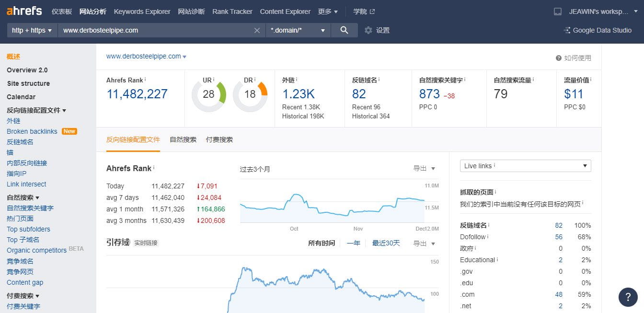Open the help question mark button
The height and width of the screenshot is (313, 644).
[x=628, y=297]
